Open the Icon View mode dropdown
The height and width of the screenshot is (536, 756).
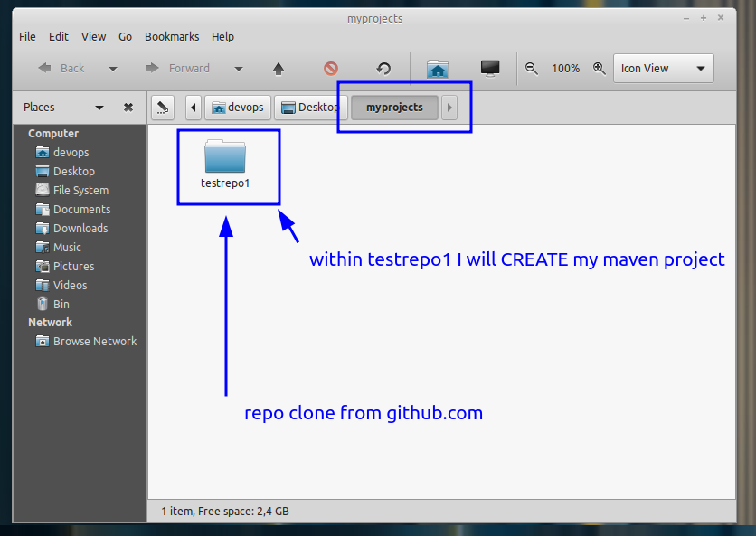pyautogui.click(x=664, y=69)
